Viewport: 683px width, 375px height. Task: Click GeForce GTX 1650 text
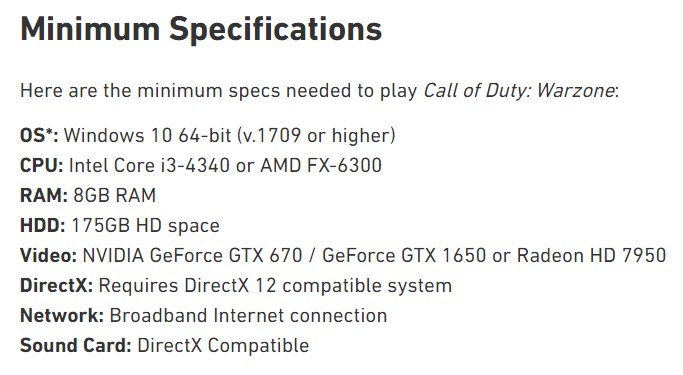point(404,255)
